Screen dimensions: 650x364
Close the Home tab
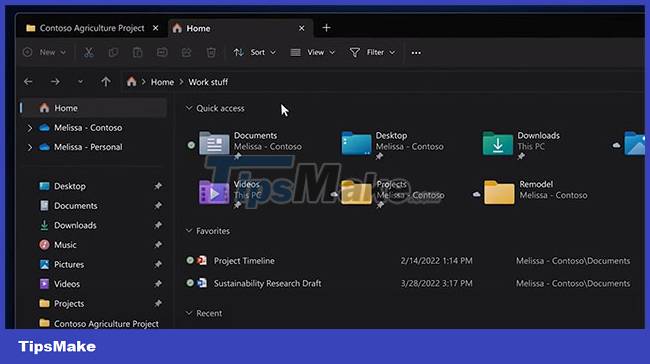301,28
